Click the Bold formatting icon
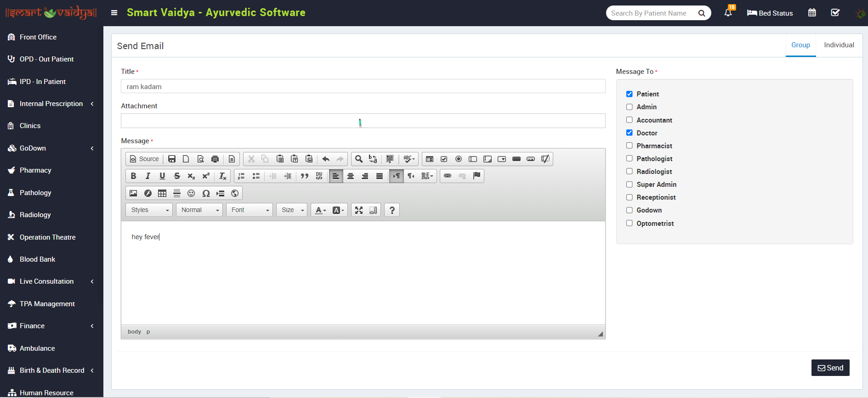 point(133,176)
